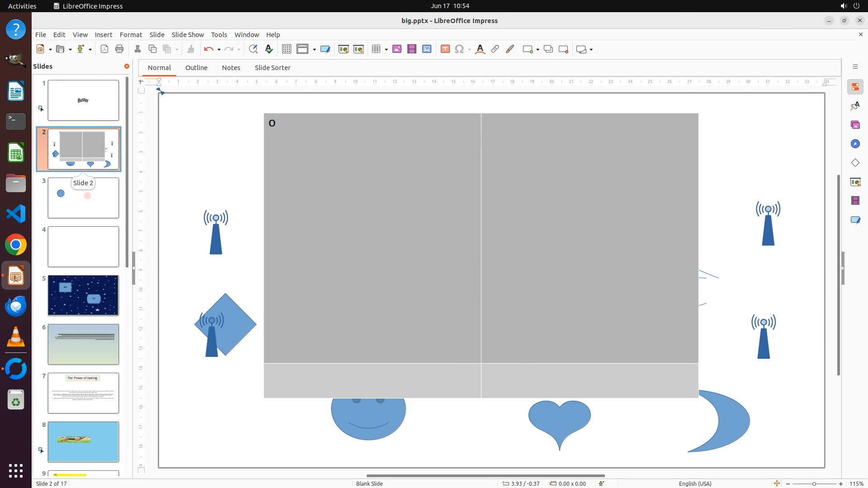Screen dimensions: 868x488
Task: Click the zoom slider in the status bar
Action: pyautogui.click(x=814, y=483)
